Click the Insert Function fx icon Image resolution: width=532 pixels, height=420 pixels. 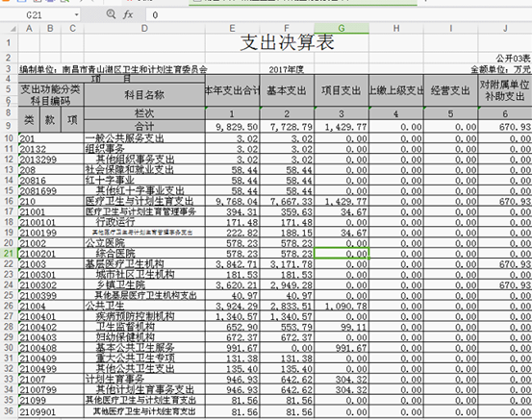128,14
